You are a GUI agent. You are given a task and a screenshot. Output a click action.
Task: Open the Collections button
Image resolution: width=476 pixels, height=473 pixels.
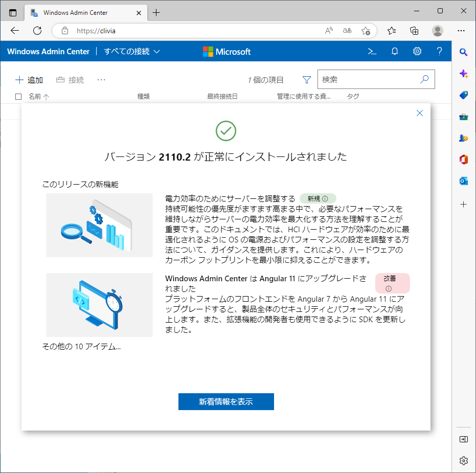(x=414, y=31)
